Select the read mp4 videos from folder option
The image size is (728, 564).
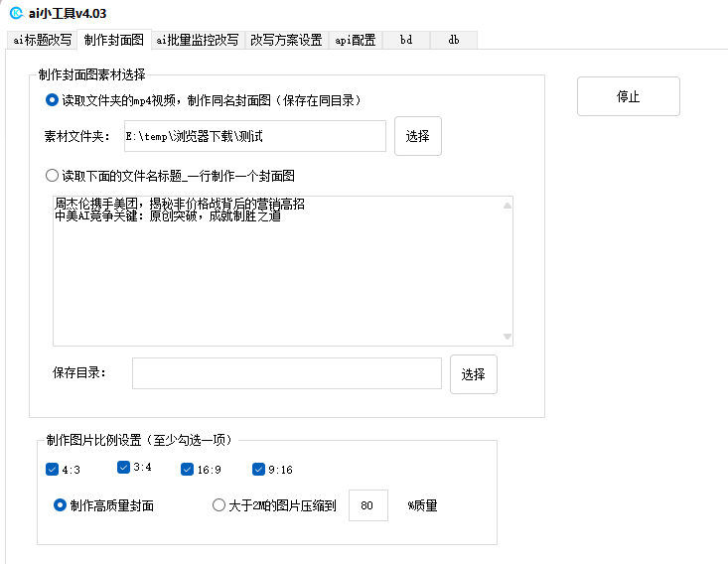[53, 100]
